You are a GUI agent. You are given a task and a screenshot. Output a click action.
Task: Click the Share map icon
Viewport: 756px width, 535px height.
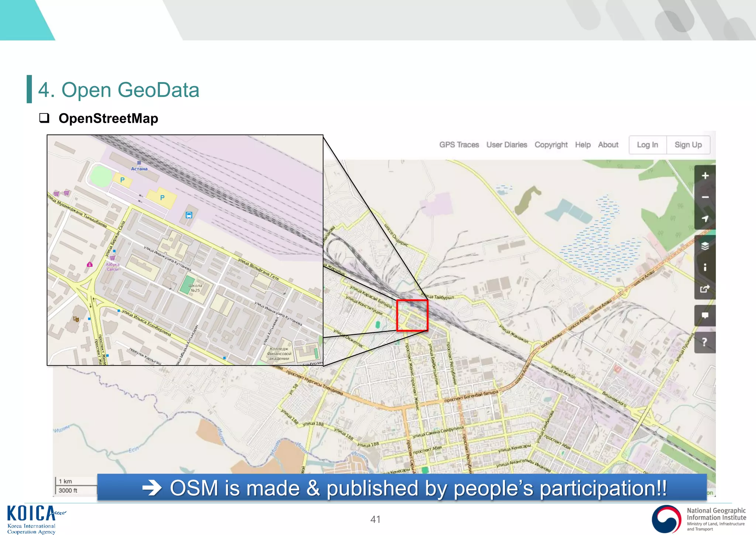pos(705,289)
